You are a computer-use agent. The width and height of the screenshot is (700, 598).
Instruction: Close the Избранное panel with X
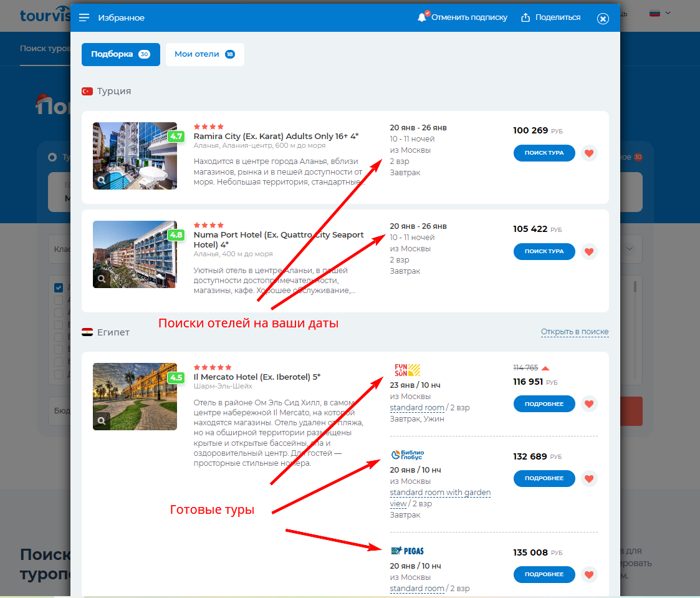tap(603, 18)
